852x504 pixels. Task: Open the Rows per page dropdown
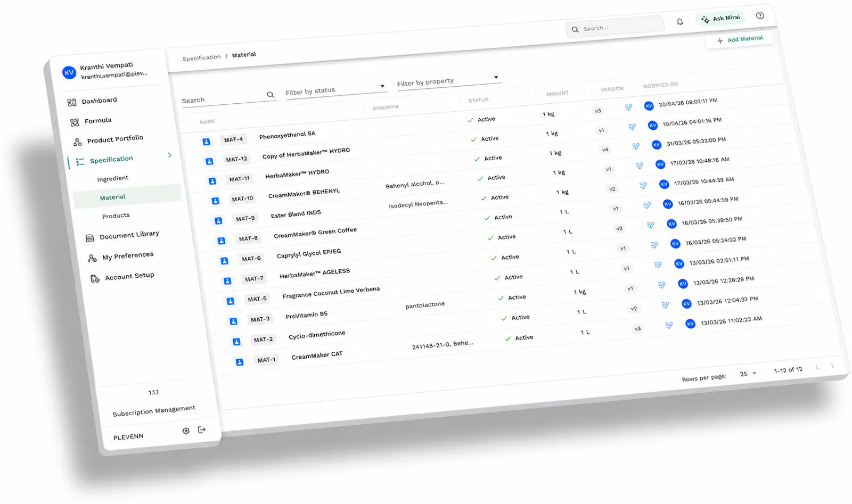(748, 374)
